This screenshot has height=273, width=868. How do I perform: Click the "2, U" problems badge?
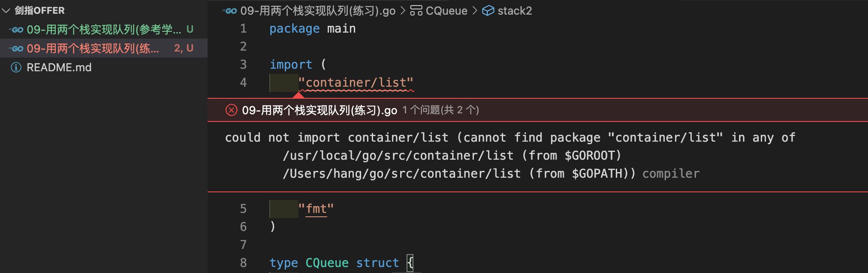pyautogui.click(x=184, y=48)
